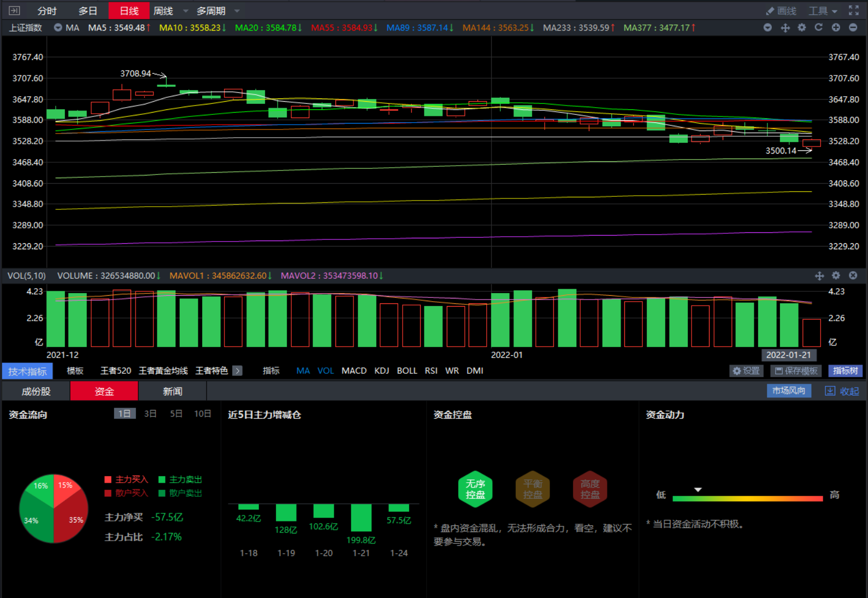This screenshot has height=598, width=868.
Task: Select the 5日 capital flow period
Action: click(x=176, y=414)
